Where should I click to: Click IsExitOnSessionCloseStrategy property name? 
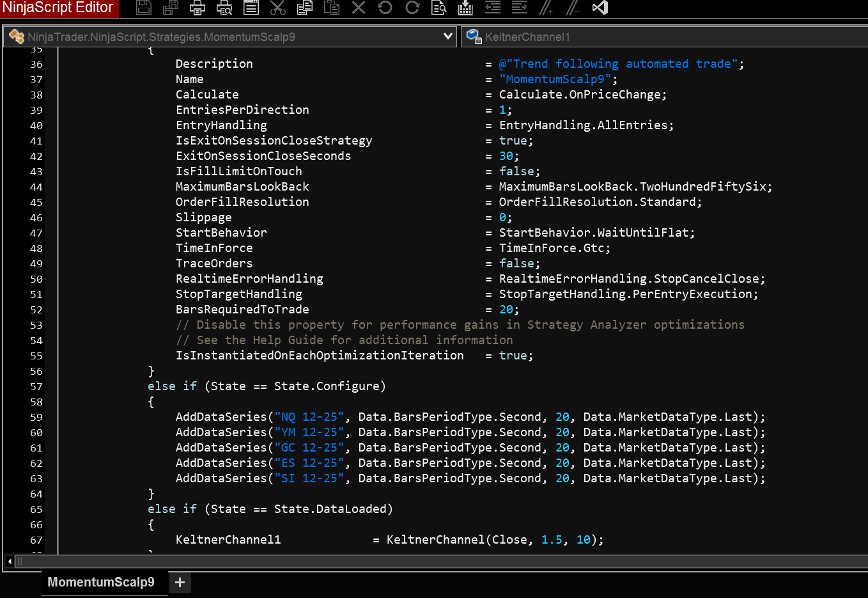tap(274, 141)
